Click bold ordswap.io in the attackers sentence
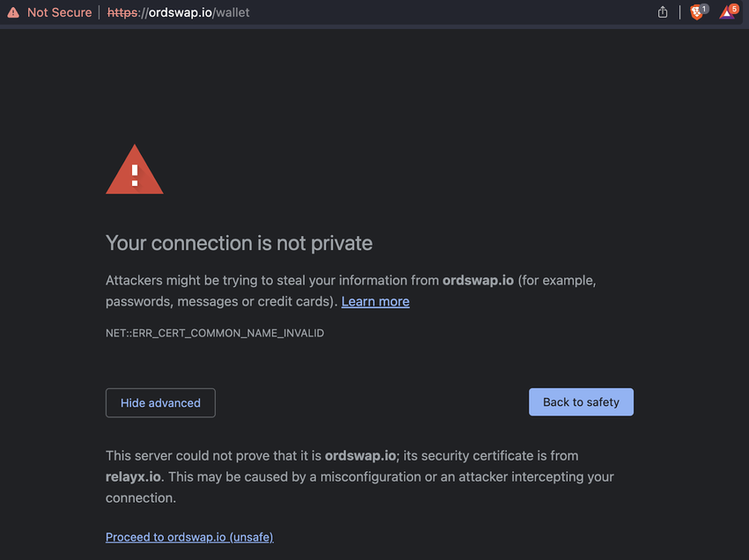Image resolution: width=749 pixels, height=560 pixels. click(x=478, y=281)
